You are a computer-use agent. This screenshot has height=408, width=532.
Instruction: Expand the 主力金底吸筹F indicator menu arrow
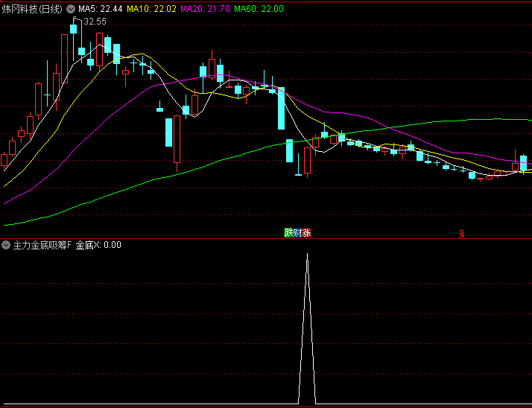[x=7, y=245]
